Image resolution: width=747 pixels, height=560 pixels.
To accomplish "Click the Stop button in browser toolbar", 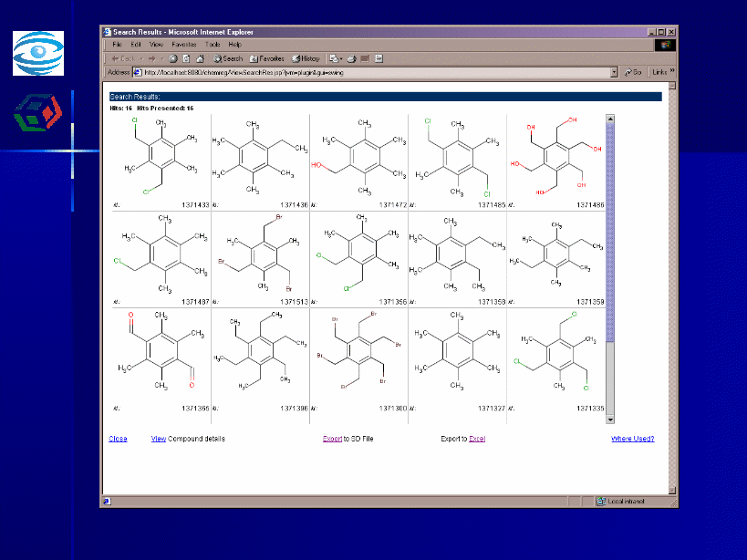I will click(172, 58).
